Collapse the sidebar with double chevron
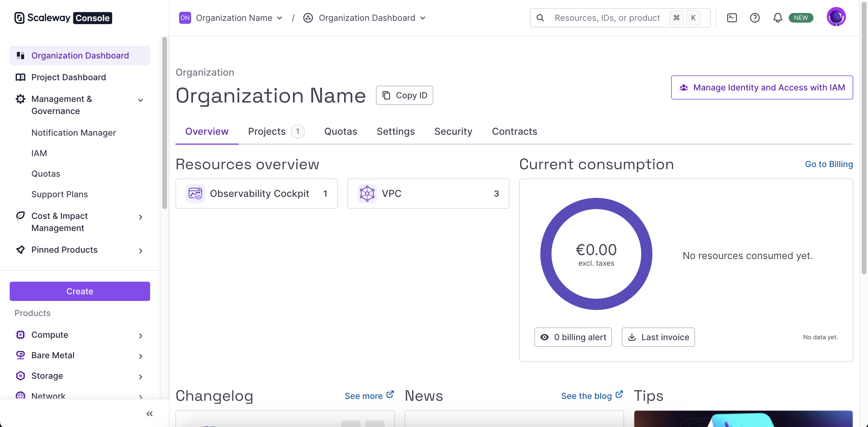The image size is (868, 427). [150, 413]
